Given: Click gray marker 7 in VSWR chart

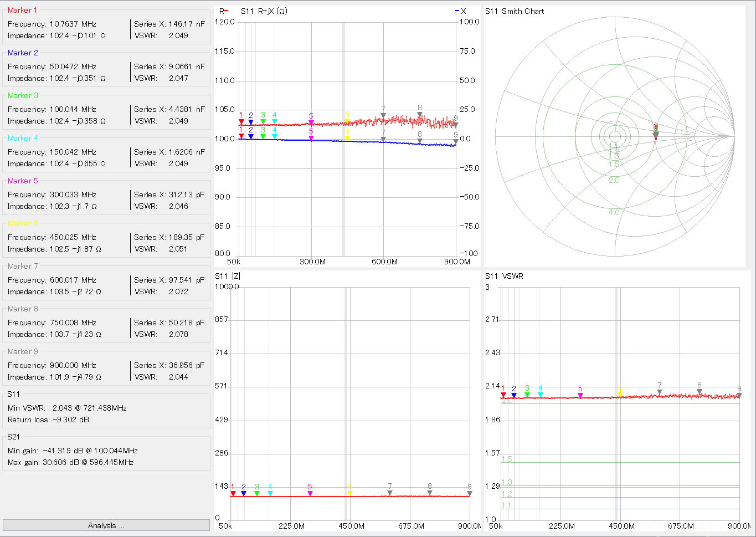Looking at the screenshot, I should click(660, 392).
